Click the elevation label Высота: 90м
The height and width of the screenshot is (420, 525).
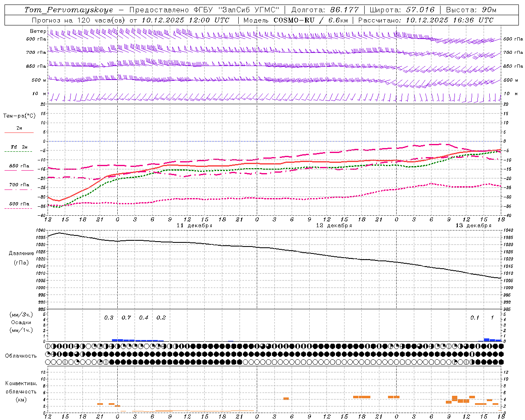click(x=471, y=10)
